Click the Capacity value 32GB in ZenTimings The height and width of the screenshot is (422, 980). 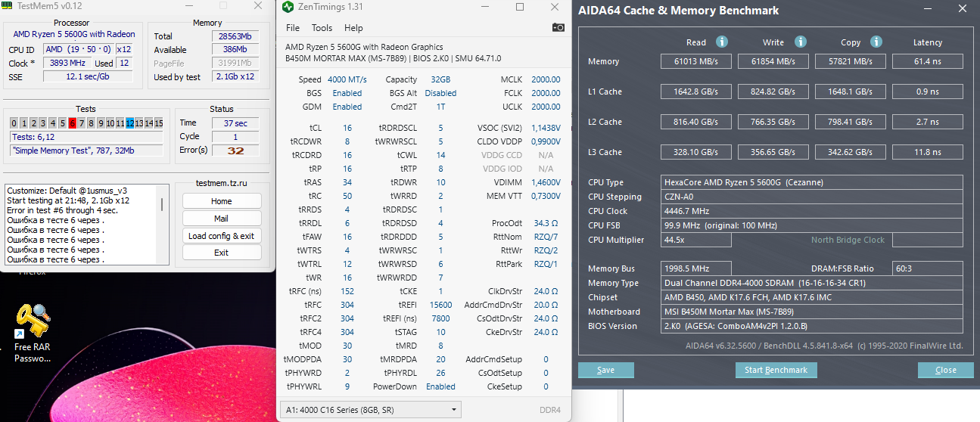coord(440,79)
